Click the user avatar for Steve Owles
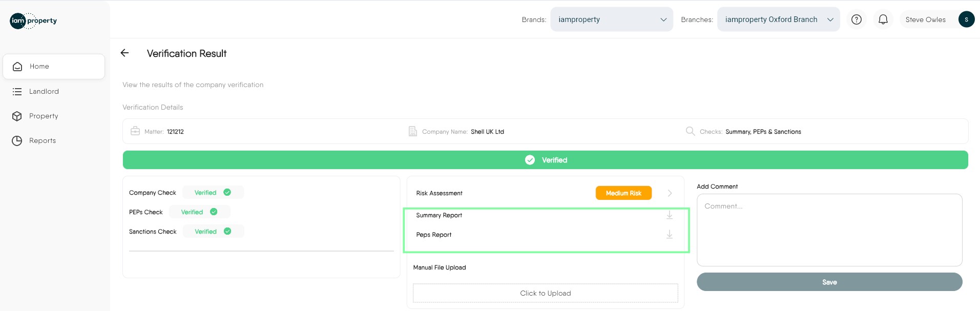980x311 pixels. click(x=966, y=19)
